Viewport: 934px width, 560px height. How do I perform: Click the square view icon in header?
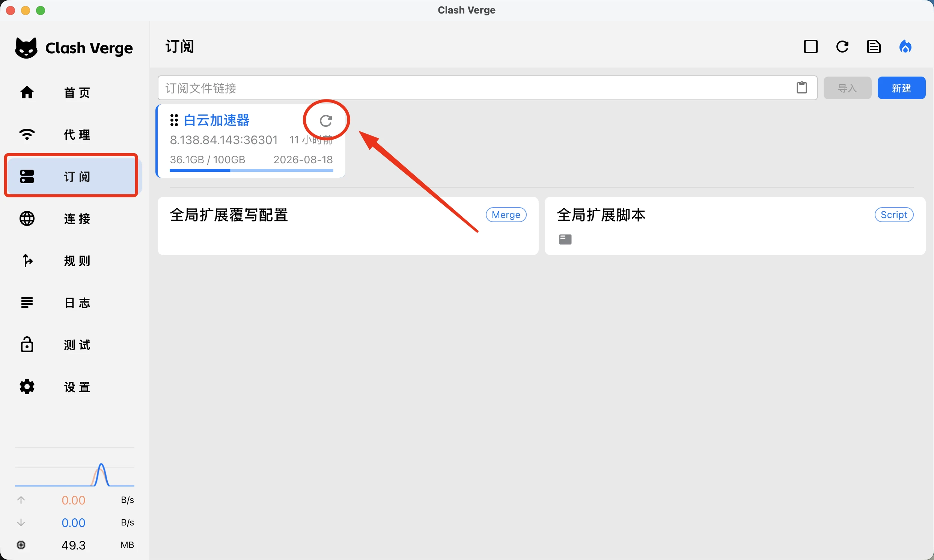tap(810, 47)
